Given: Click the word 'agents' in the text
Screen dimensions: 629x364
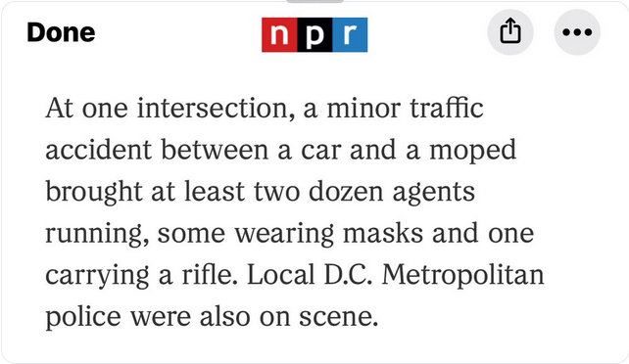Looking at the screenshot, I should (434, 194).
